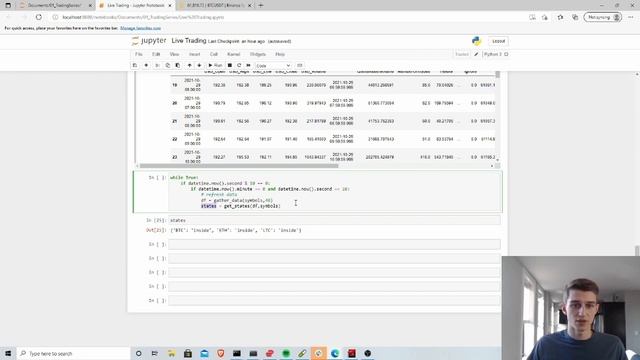This screenshot has height=360, width=640.
Task: Click the Jupyter logo
Action: coord(149,41)
